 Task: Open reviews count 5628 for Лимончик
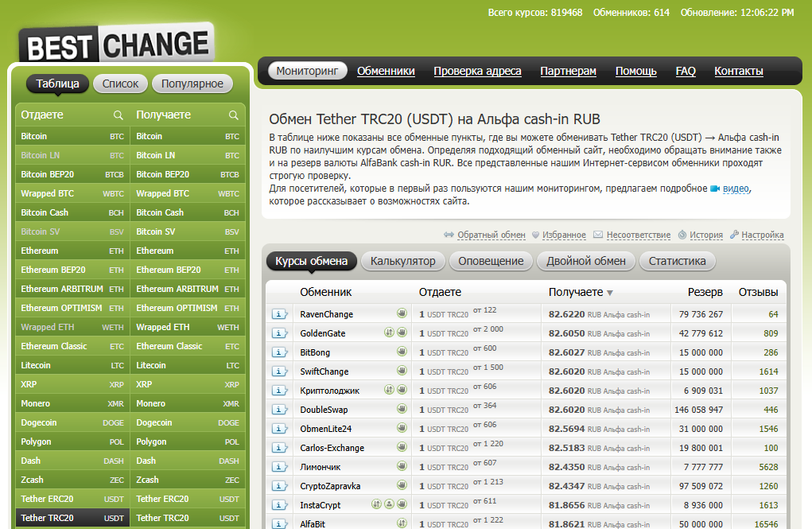click(x=768, y=467)
